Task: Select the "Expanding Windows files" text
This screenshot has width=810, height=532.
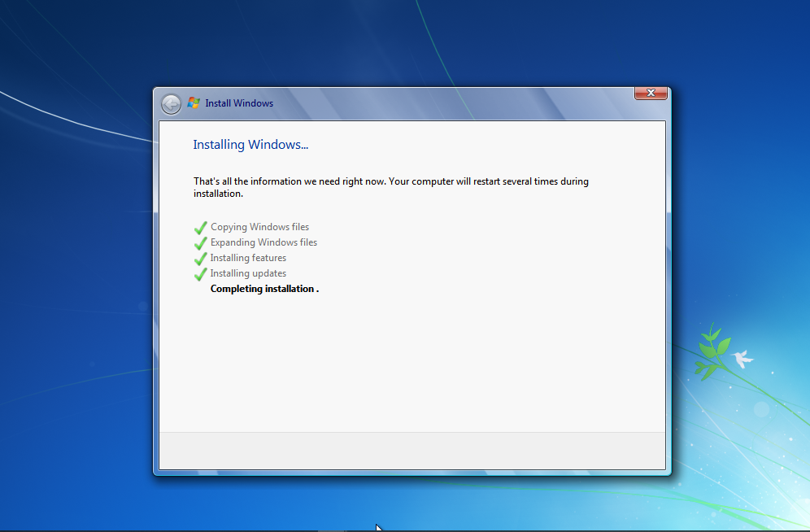Action: click(264, 242)
